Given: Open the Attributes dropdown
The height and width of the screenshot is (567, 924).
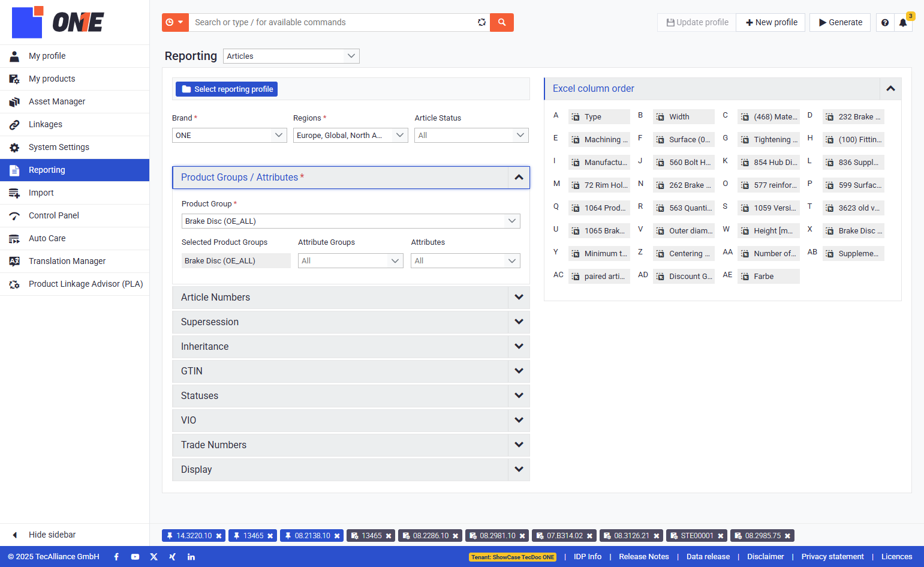Looking at the screenshot, I should click(465, 260).
